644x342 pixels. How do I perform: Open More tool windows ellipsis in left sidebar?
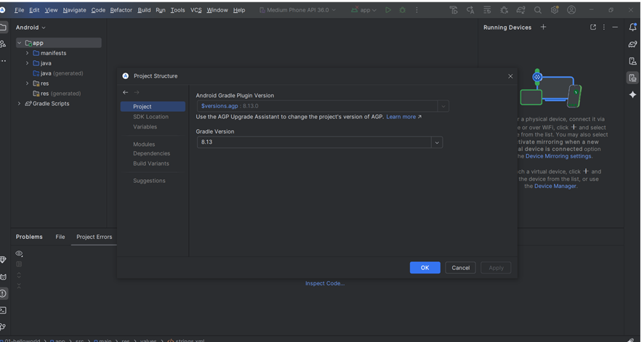(3, 61)
